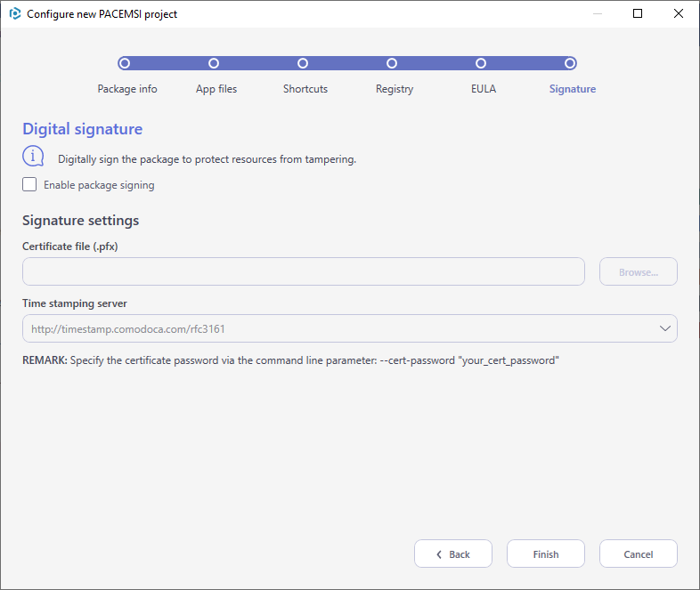Select the Signature step label
Viewport: 700px width, 590px height.
click(x=573, y=89)
